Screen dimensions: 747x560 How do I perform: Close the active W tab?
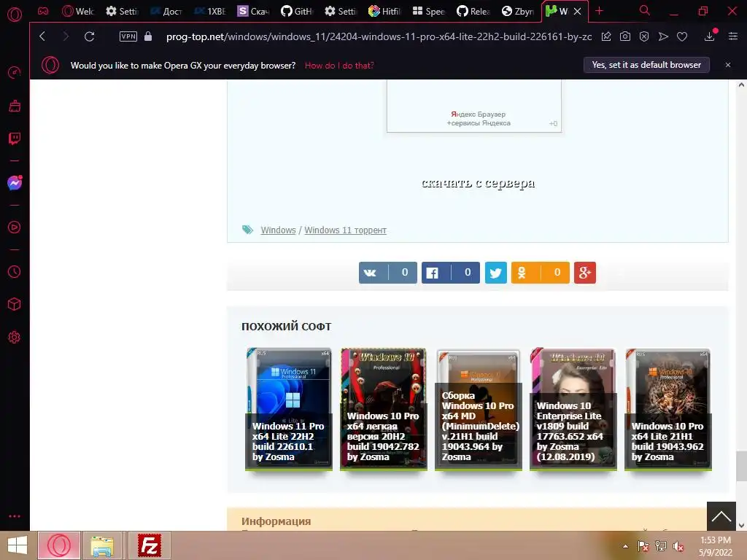click(x=578, y=12)
